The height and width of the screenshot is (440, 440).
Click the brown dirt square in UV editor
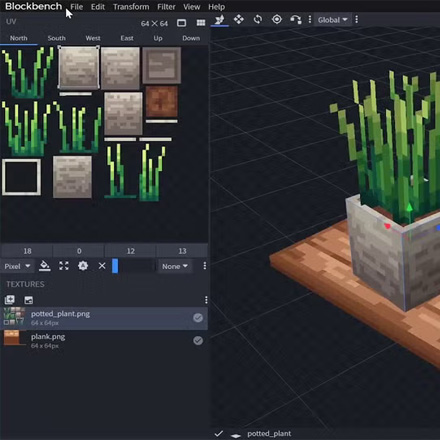click(161, 102)
